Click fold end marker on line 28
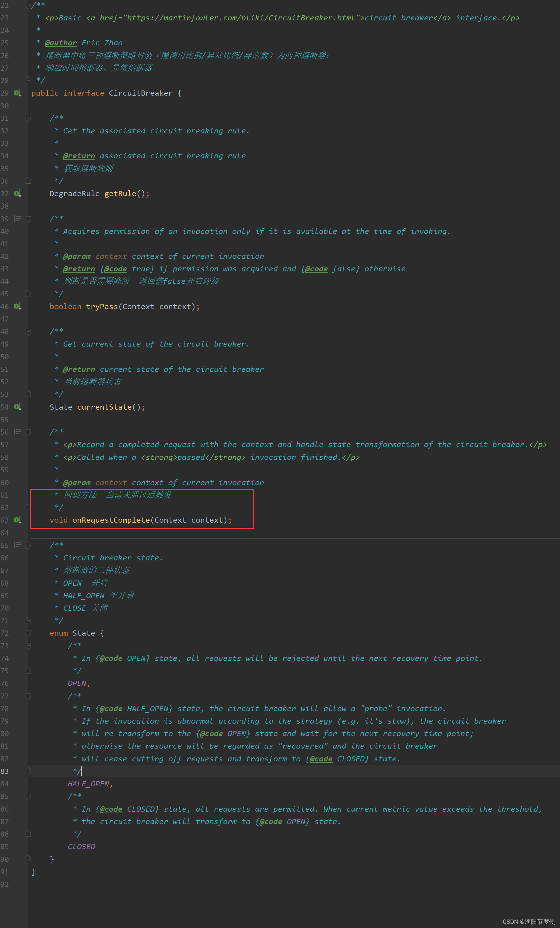The width and height of the screenshot is (560, 928). 28,80
